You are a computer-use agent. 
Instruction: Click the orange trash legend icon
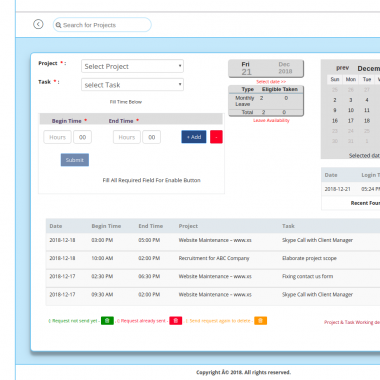pos(260,321)
